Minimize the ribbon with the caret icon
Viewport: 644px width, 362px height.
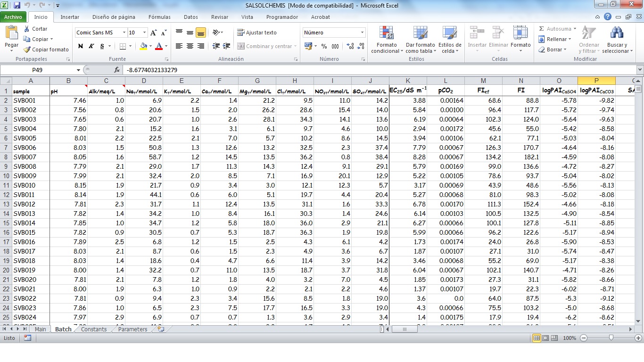point(598,17)
